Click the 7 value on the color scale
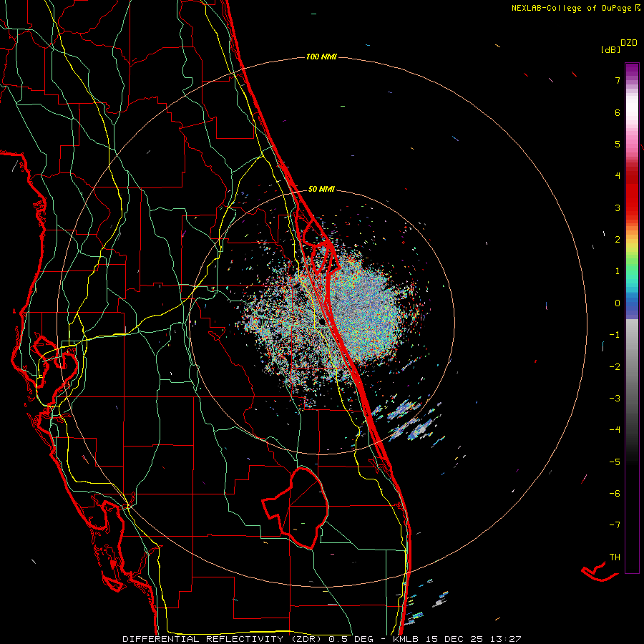This screenshot has height=644, width=644. pos(618,80)
